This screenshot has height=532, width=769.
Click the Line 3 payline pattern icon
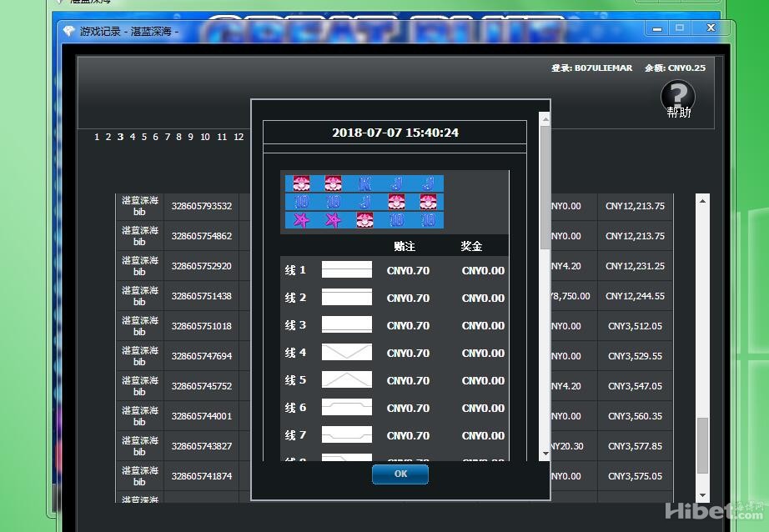tap(347, 325)
